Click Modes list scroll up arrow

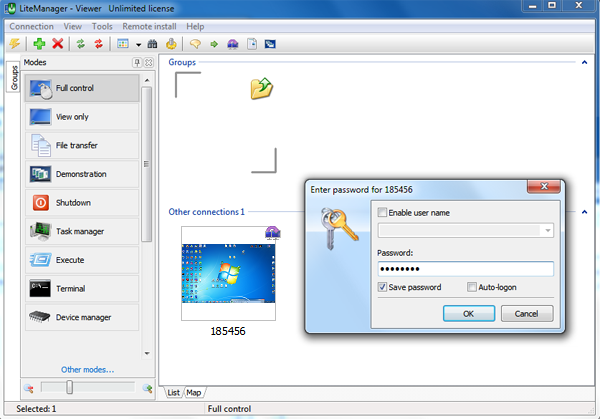click(147, 80)
